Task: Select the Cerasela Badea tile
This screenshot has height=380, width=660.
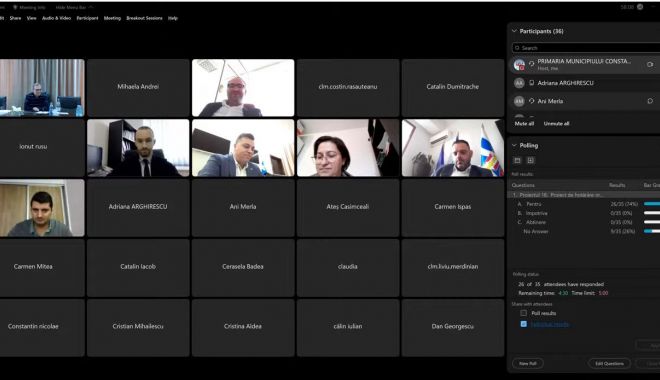Action: [243, 268]
